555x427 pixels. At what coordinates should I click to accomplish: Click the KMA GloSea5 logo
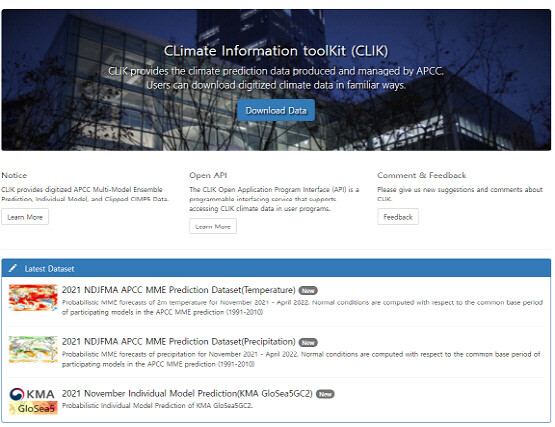[33, 401]
